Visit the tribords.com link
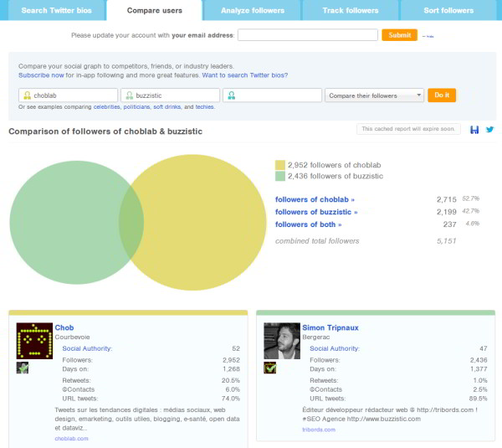Image resolution: width=502 pixels, height=448 pixels. point(319,430)
